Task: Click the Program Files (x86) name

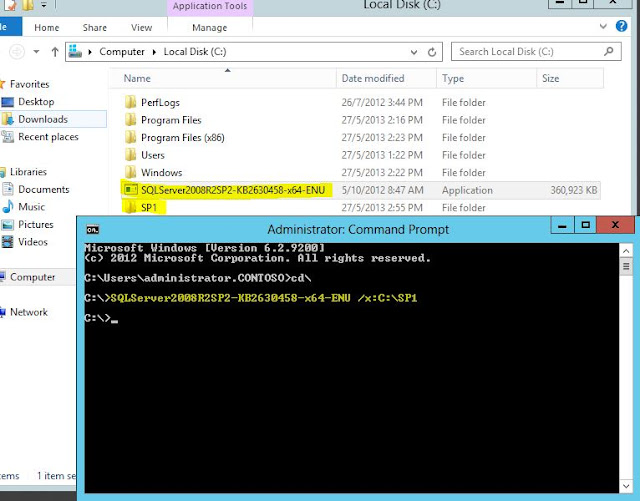Action: tap(182, 138)
